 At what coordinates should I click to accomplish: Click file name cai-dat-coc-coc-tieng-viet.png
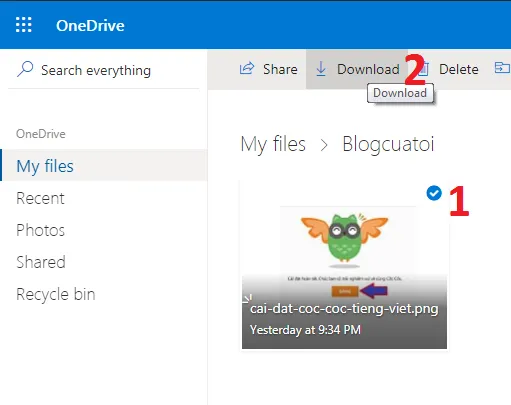(x=344, y=309)
